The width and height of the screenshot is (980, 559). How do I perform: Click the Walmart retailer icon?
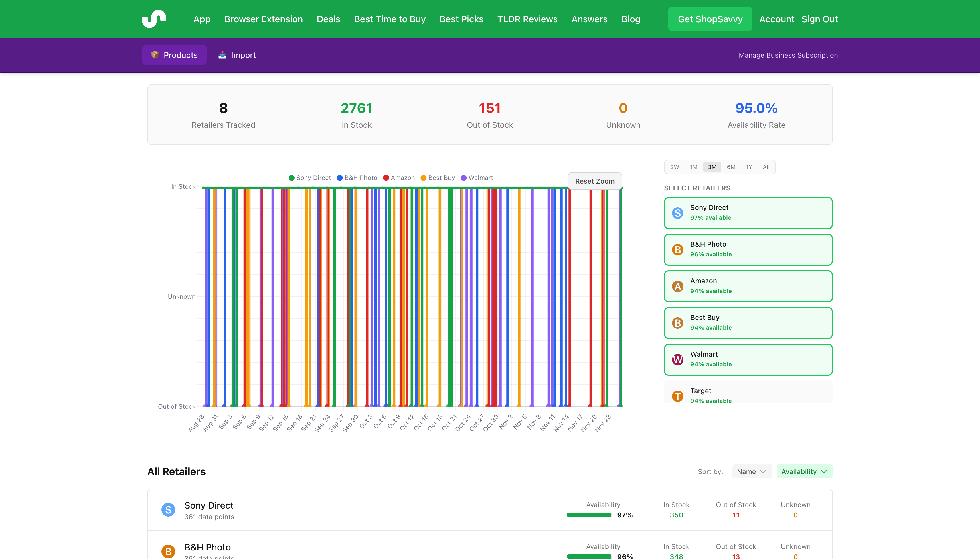tap(678, 359)
